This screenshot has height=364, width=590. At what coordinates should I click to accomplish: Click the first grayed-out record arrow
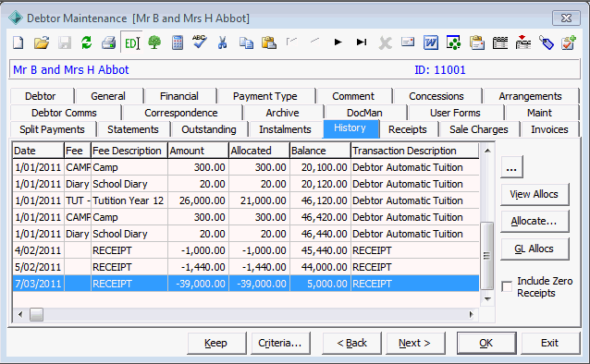tap(291, 41)
